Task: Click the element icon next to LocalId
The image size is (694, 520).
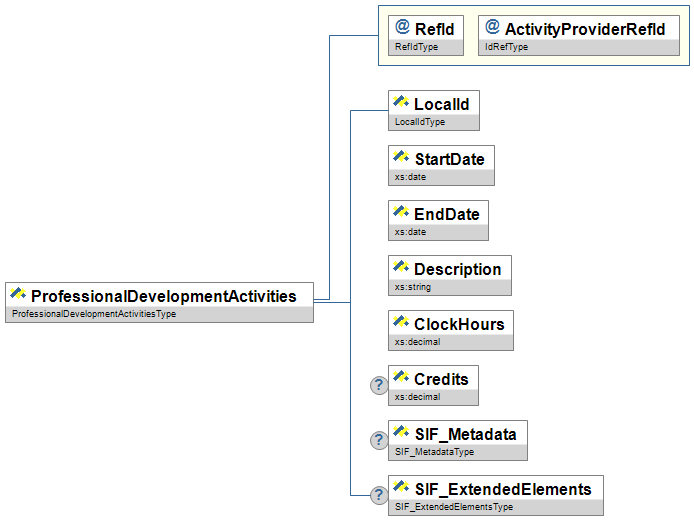Action: pos(402,103)
